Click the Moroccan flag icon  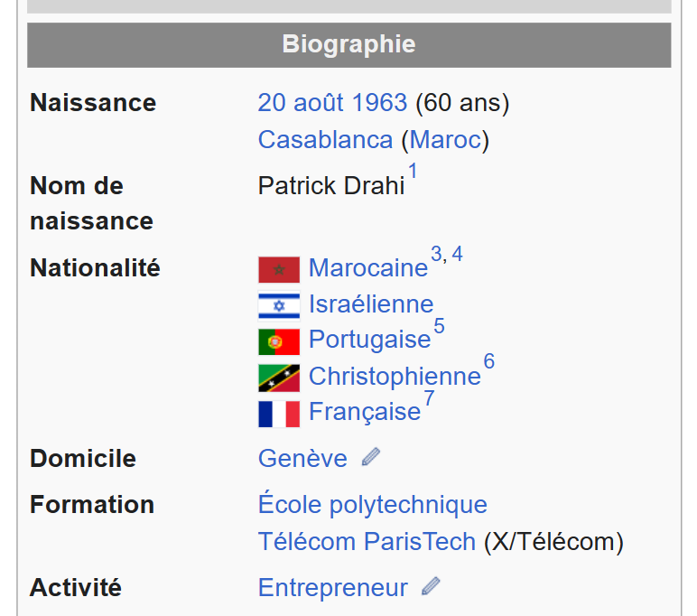(278, 269)
